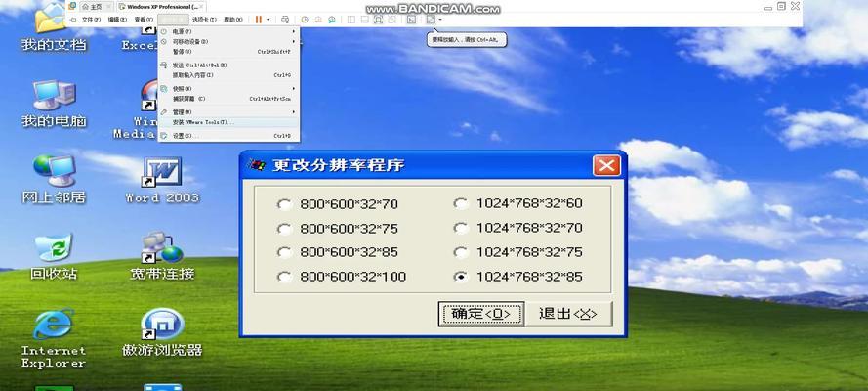Open the 回收站 recycle bin icon
This screenshot has width=868, height=391.
(x=54, y=256)
